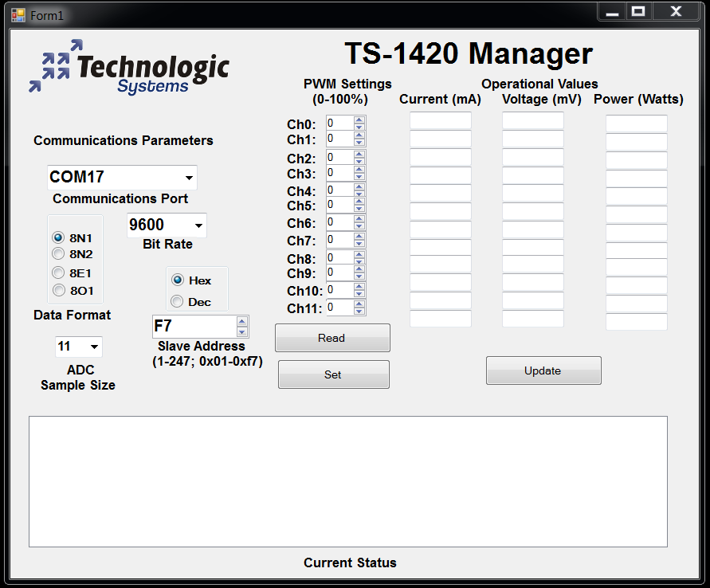This screenshot has height=588, width=710.
Task: Click the Ch0 row Voltage (mV) field
Action: click(x=533, y=120)
